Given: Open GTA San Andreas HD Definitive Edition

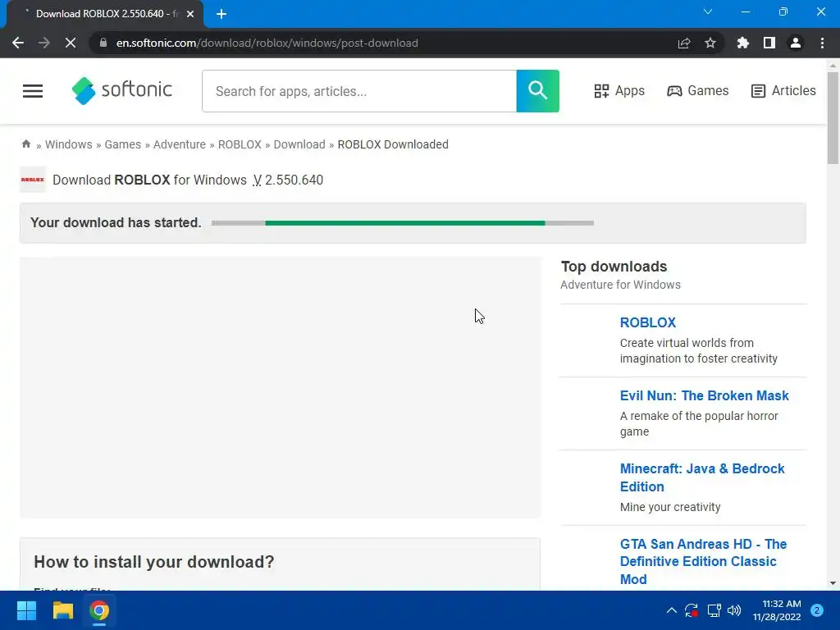Looking at the screenshot, I should tap(703, 561).
